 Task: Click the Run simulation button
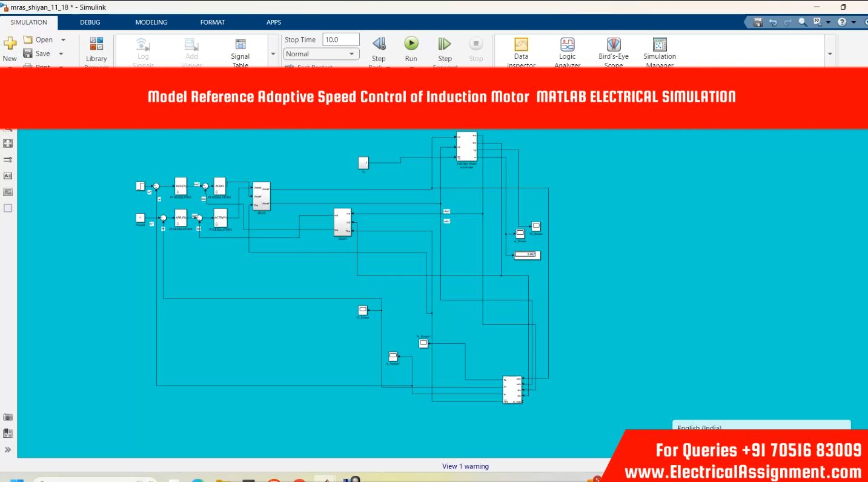[411, 44]
